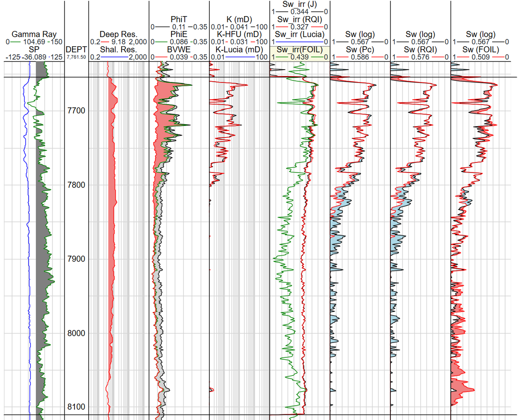Select the Sw_irr (J) curve label
This screenshot has height=420, width=519.
pyautogui.click(x=300, y=4)
